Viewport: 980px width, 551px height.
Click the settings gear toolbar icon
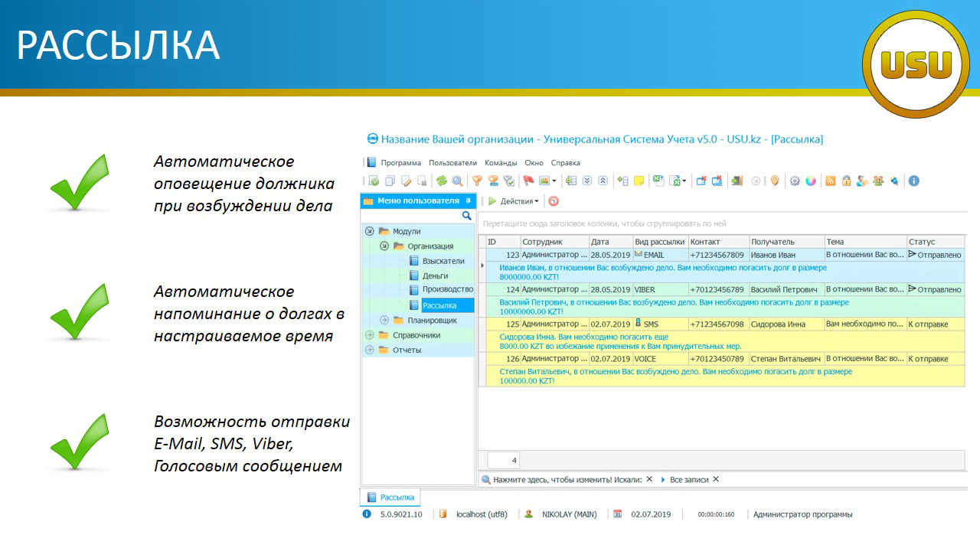click(795, 181)
